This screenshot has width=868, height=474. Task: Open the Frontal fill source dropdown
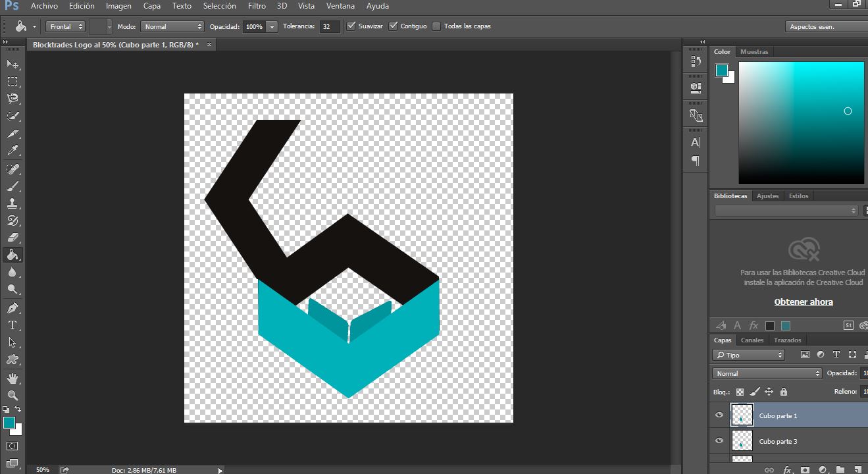pos(65,26)
